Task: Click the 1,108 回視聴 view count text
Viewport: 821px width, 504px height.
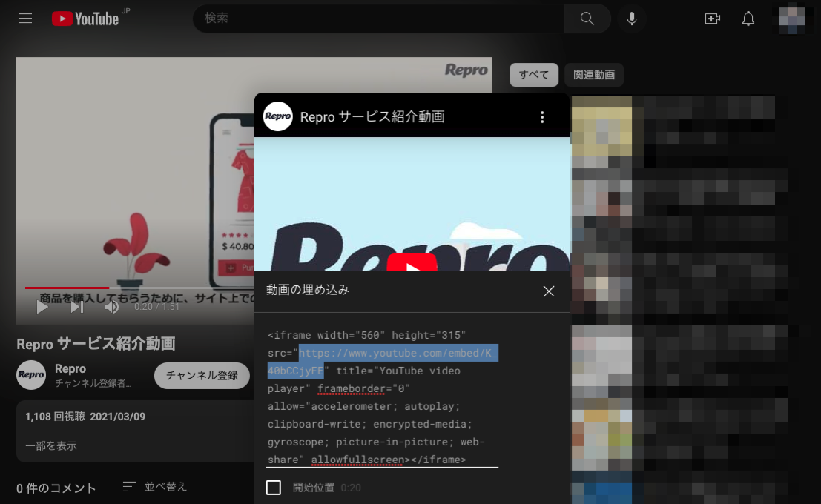Action: coord(55,417)
